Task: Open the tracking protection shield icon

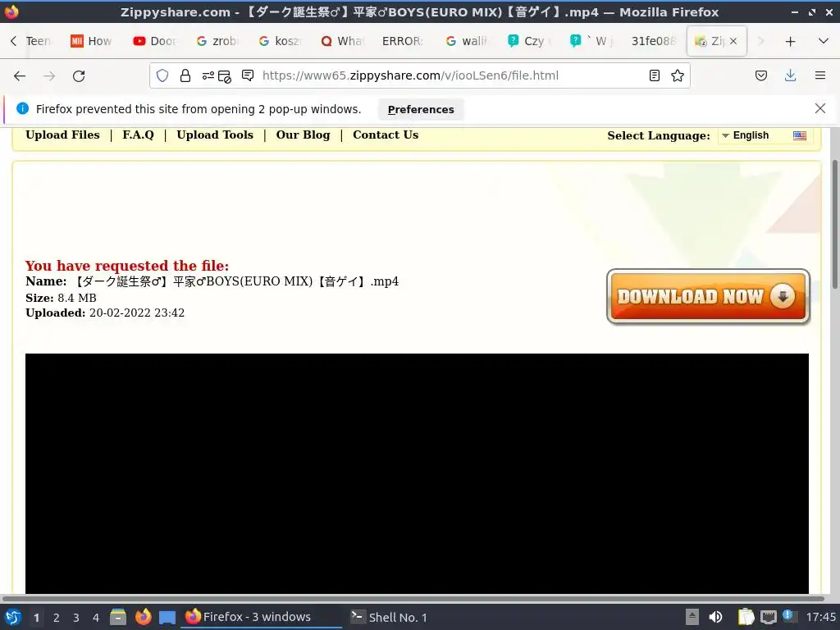Action: pos(162,75)
